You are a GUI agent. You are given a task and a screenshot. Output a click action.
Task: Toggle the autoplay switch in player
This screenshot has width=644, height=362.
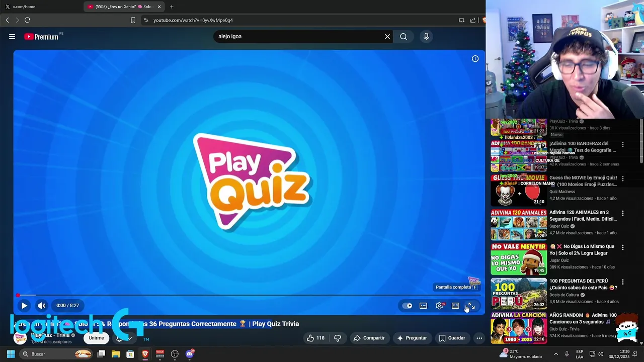point(408,306)
